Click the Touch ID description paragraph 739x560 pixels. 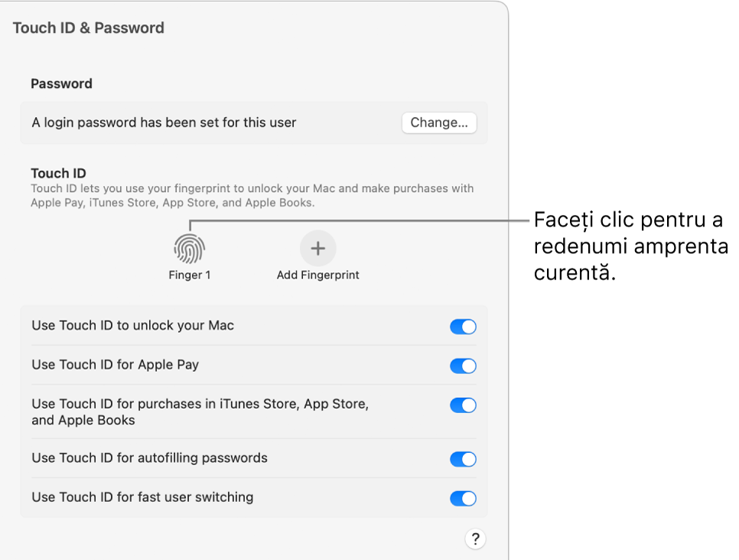pos(252,196)
